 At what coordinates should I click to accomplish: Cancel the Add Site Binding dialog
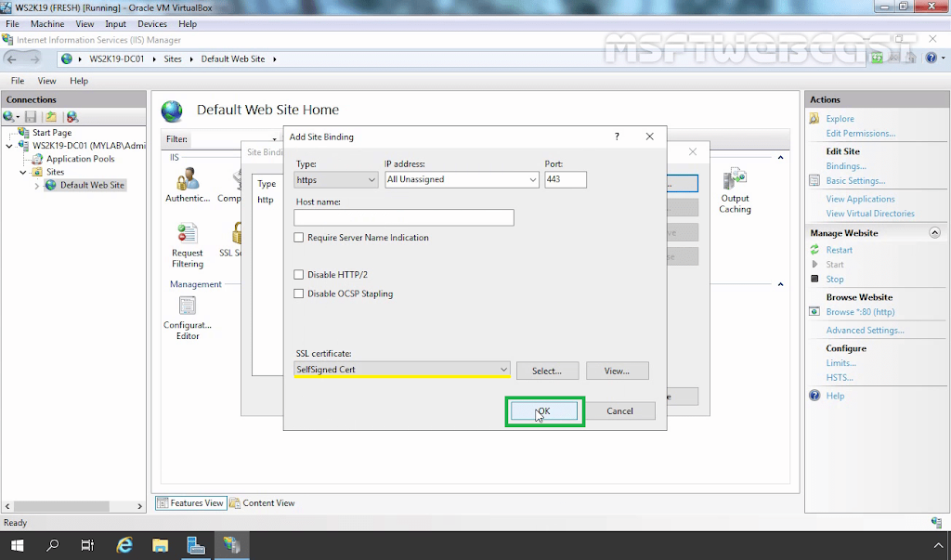[619, 410]
